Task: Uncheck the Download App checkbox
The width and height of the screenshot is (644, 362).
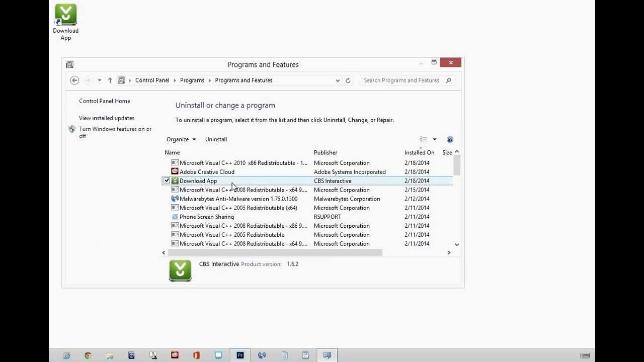Action: [167, 181]
